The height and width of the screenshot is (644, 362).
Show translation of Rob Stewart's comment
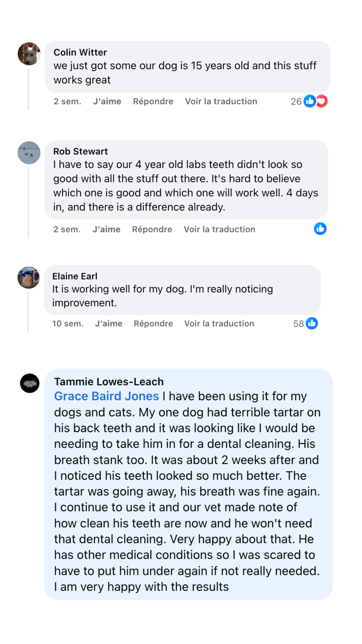219,229
